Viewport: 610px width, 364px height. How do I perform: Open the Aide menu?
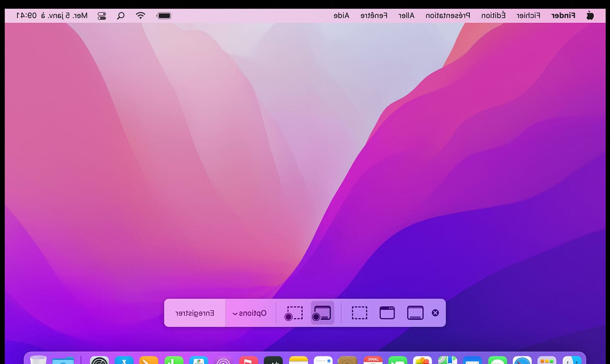(341, 16)
